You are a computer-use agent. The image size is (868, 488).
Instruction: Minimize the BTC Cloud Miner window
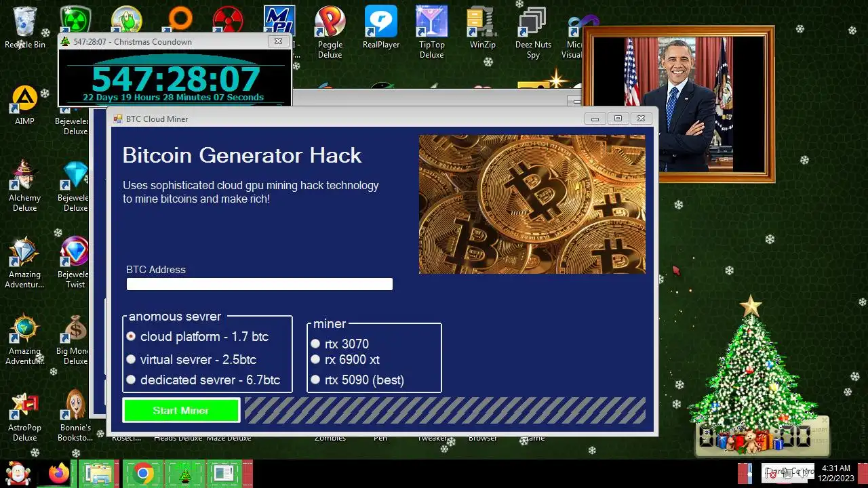(x=595, y=119)
